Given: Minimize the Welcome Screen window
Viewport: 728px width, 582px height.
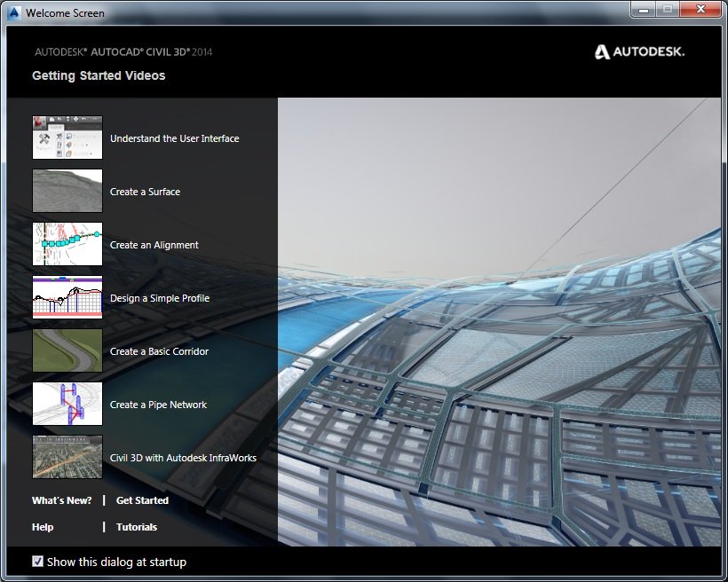Looking at the screenshot, I should pos(643,9).
